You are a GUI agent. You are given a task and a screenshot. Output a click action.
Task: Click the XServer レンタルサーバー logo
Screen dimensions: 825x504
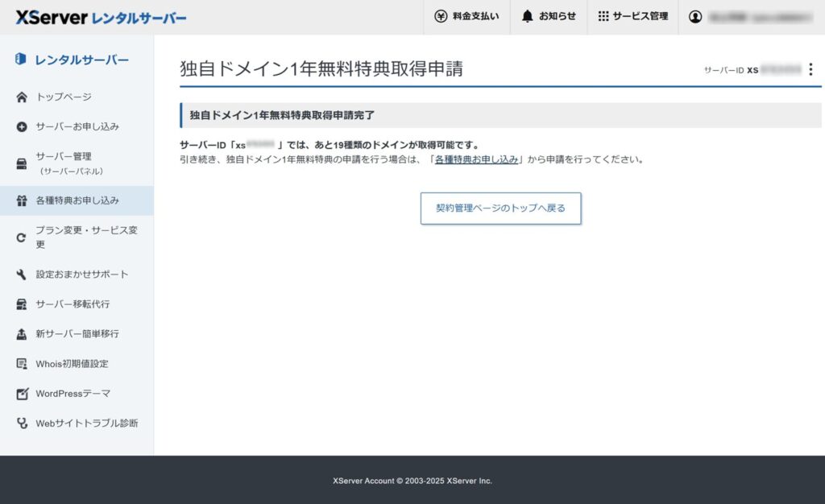pos(101,17)
